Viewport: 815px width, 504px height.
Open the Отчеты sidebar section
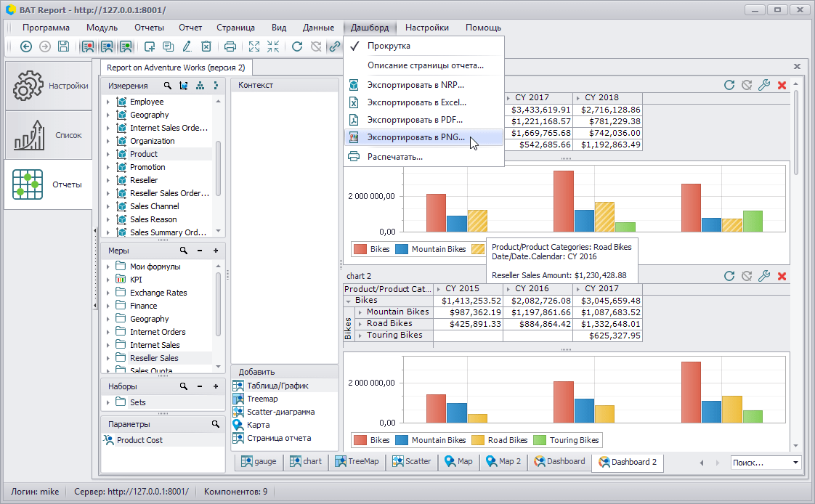pyautogui.click(x=49, y=184)
